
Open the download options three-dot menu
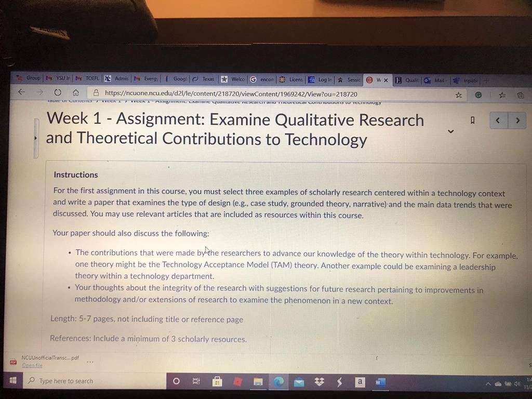(90, 362)
